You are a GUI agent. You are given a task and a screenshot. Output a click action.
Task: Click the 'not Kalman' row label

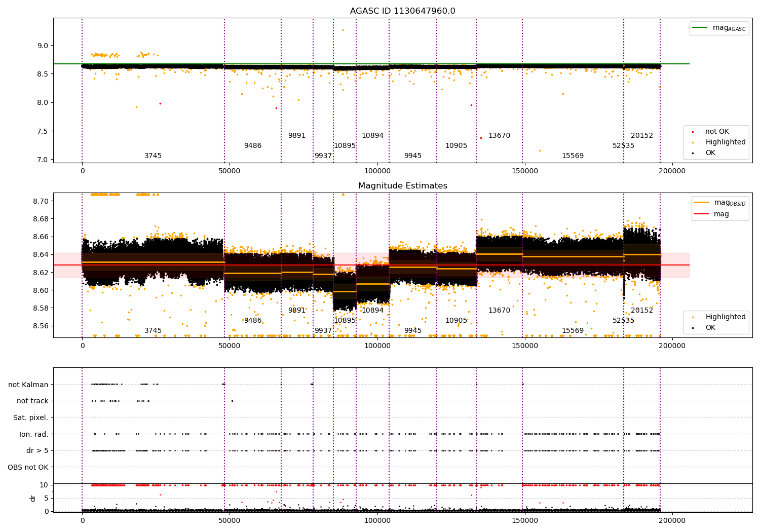pyautogui.click(x=28, y=385)
